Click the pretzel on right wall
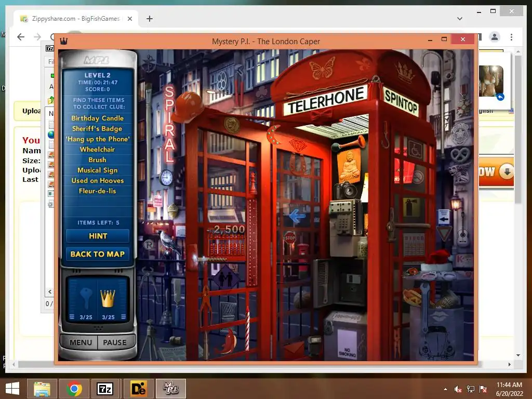The image size is (532, 399). pos(460,155)
